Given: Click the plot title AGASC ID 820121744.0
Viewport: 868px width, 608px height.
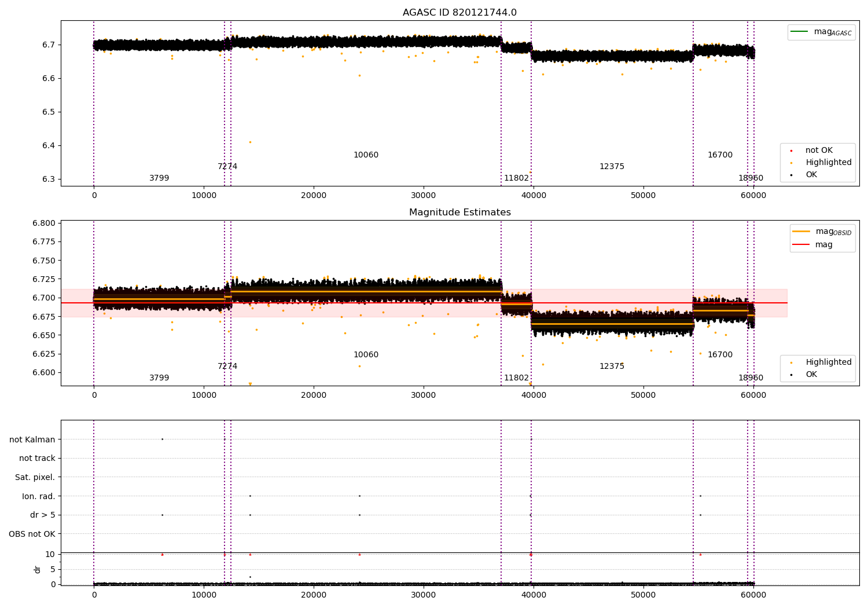Looking at the screenshot, I should click(459, 13).
